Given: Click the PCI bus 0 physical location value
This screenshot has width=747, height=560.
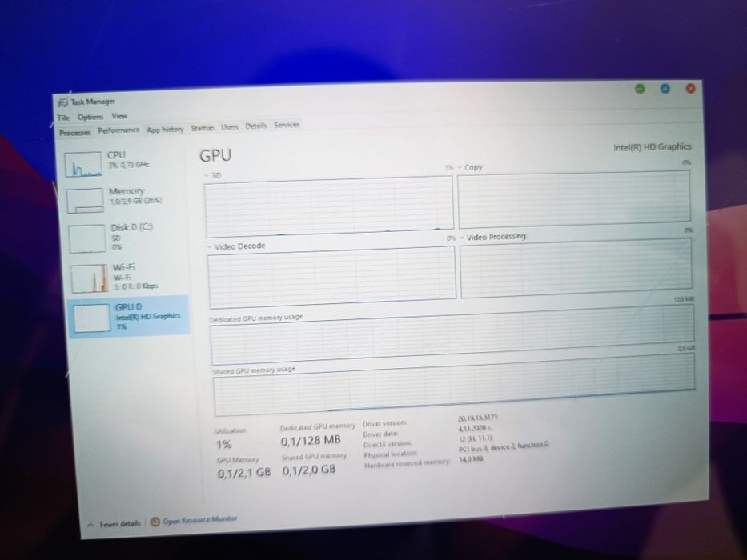Looking at the screenshot, I should [x=504, y=447].
